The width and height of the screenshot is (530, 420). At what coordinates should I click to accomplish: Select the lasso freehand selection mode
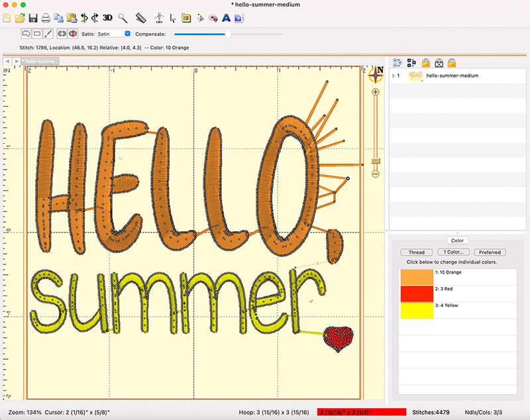pyautogui.click(x=25, y=33)
